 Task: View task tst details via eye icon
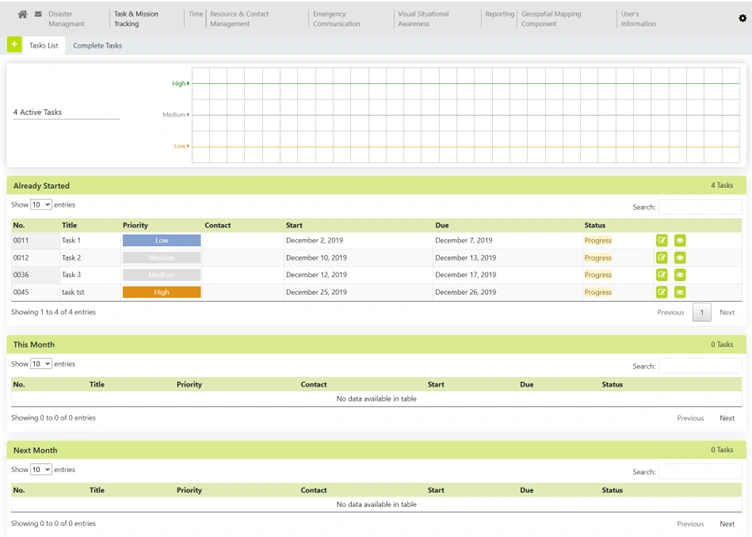tap(680, 292)
